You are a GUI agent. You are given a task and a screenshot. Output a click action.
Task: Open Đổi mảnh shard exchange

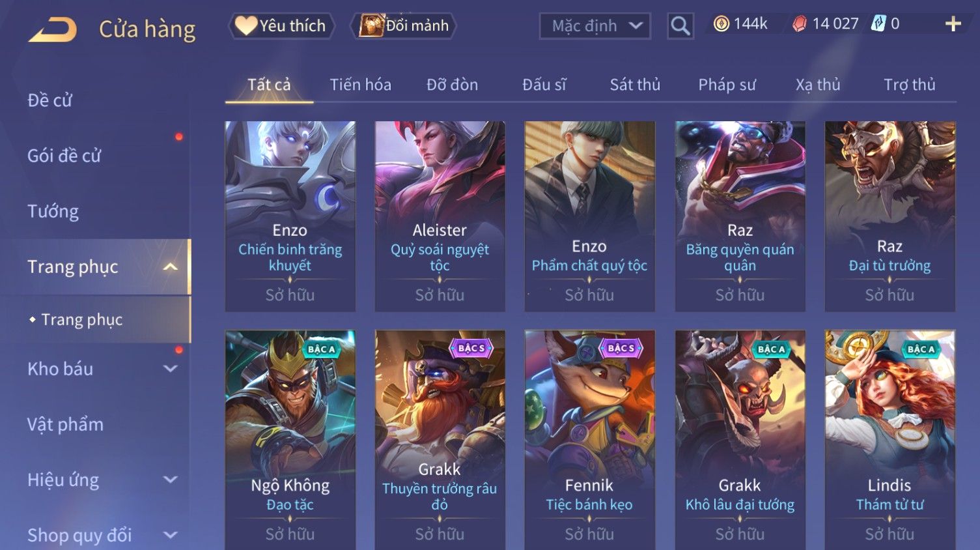[404, 26]
